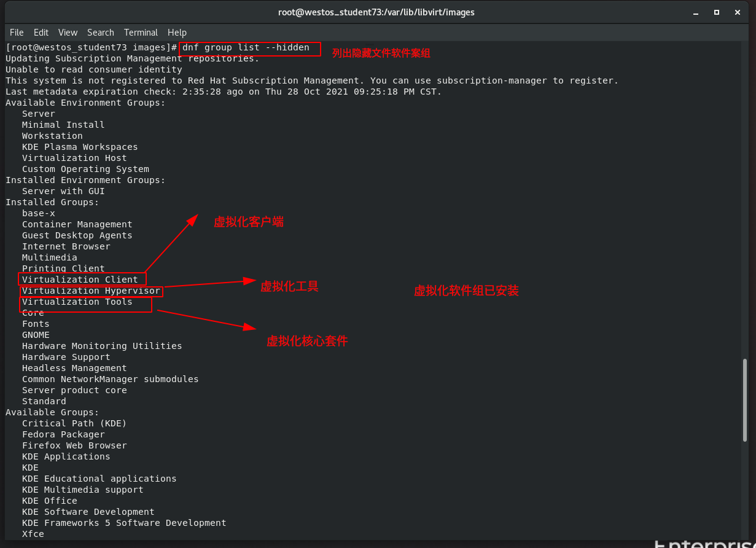Viewport: 756px width, 548px height.
Task: Click the 'Printing Client' line
Action: (63, 268)
